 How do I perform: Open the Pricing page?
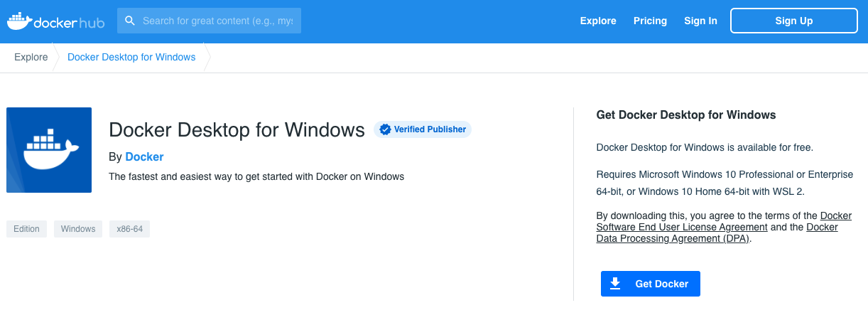point(650,21)
